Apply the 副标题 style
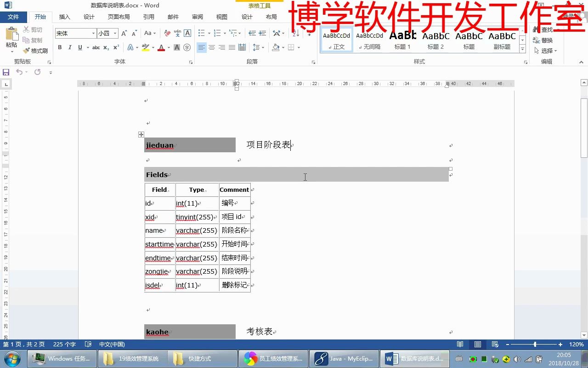This screenshot has width=588, height=368. (502, 40)
